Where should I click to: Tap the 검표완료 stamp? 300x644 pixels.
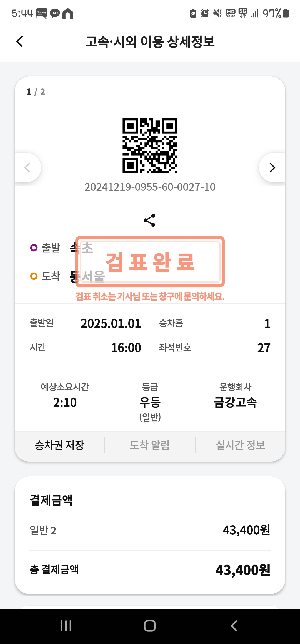coord(150,262)
